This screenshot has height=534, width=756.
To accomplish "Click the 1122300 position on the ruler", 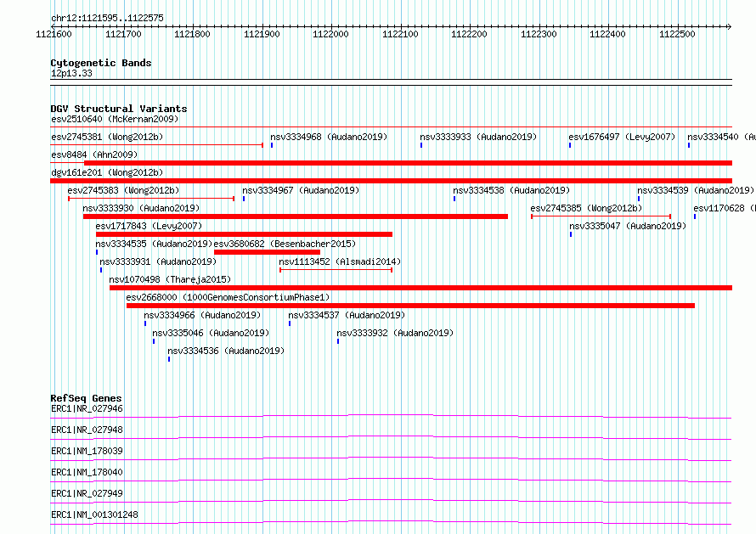I will pos(539,34).
